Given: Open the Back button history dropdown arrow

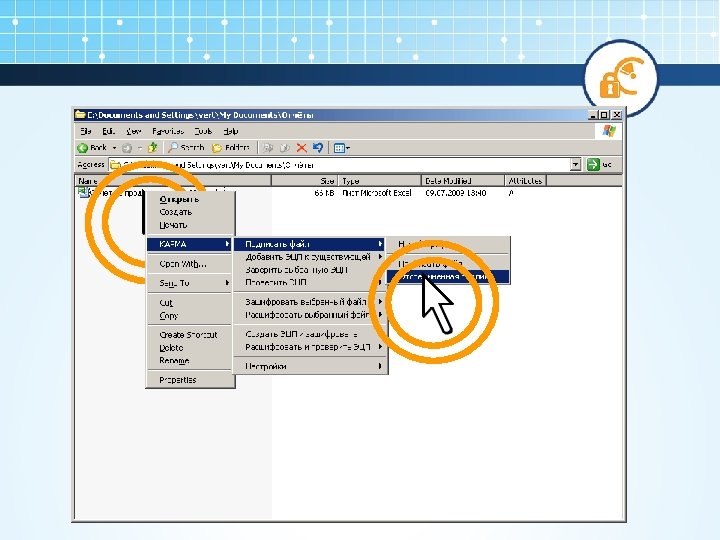Looking at the screenshot, I should pos(114,148).
